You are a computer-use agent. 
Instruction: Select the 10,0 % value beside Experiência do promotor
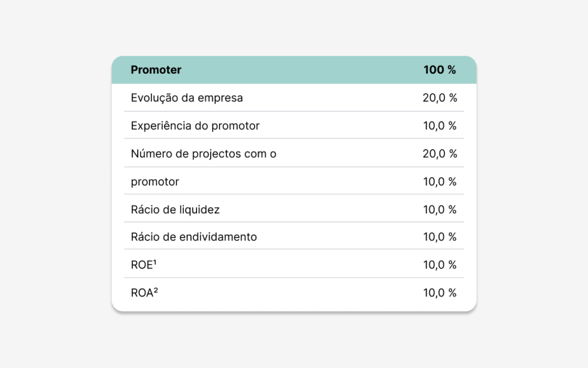(440, 125)
